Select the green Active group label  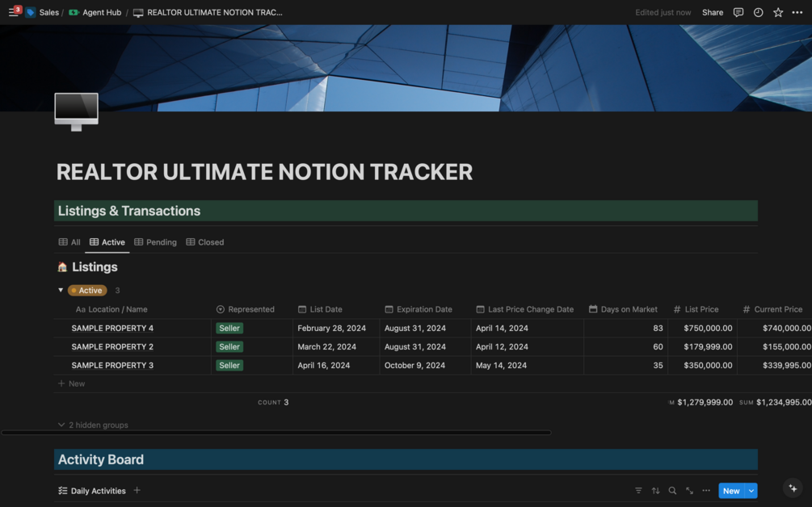(87, 290)
